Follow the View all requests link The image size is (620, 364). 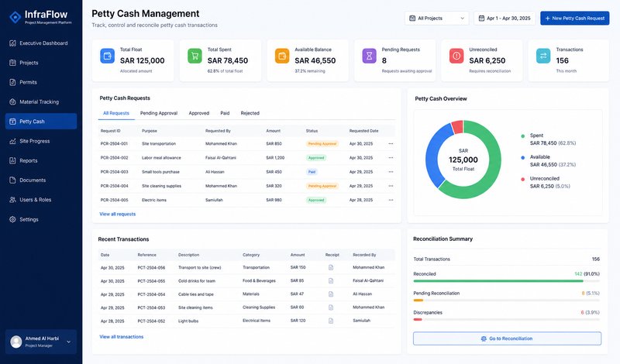[118, 214]
